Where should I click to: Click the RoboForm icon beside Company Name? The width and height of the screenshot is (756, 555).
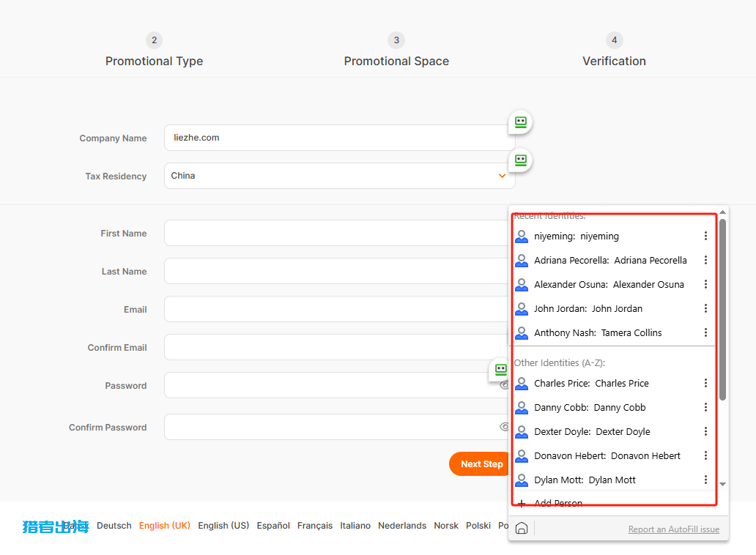point(520,122)
